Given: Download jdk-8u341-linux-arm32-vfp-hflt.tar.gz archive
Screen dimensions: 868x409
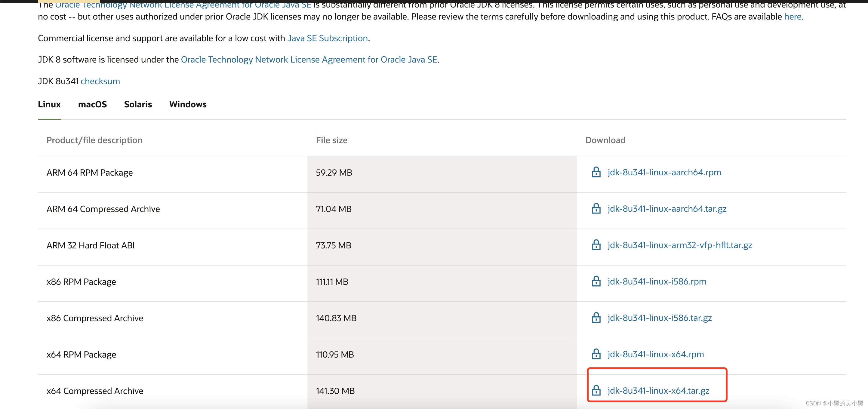Looking at the screenshot, I should (x=680, y=245).
